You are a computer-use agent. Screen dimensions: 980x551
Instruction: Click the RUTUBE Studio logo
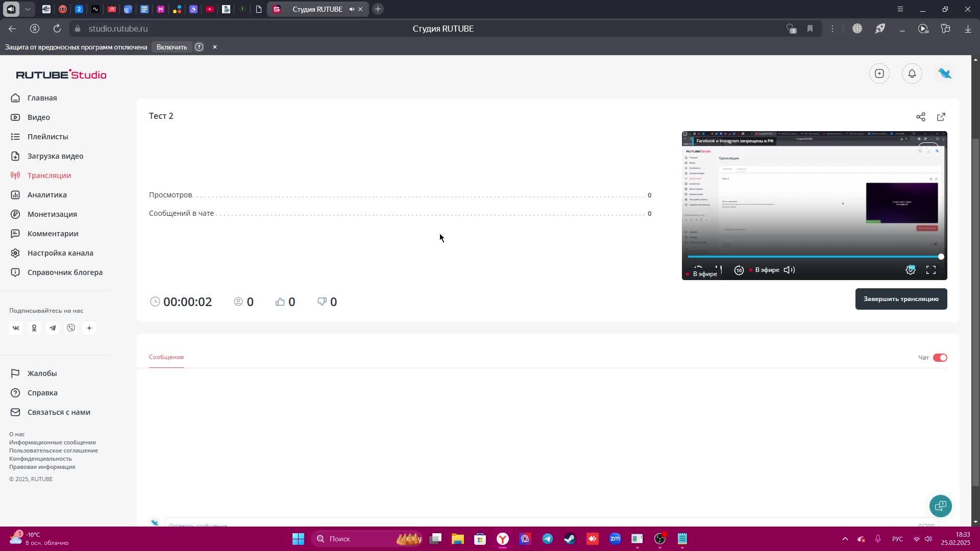[x=61, y=74]
